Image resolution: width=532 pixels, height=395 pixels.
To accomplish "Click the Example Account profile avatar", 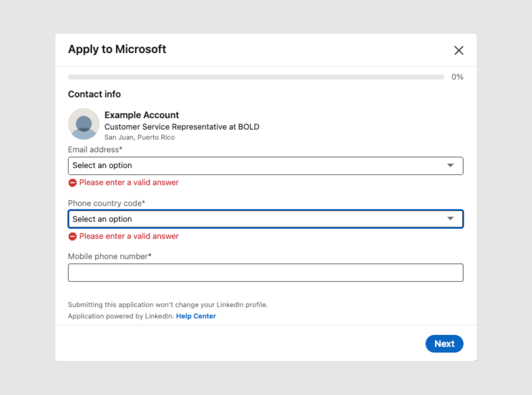I will (84, 124).
